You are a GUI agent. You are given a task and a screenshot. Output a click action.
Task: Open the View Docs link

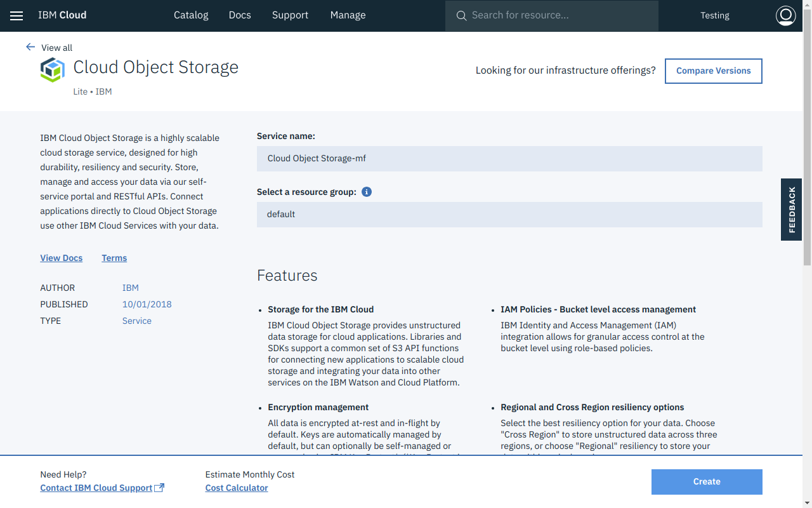pos(62,258)
